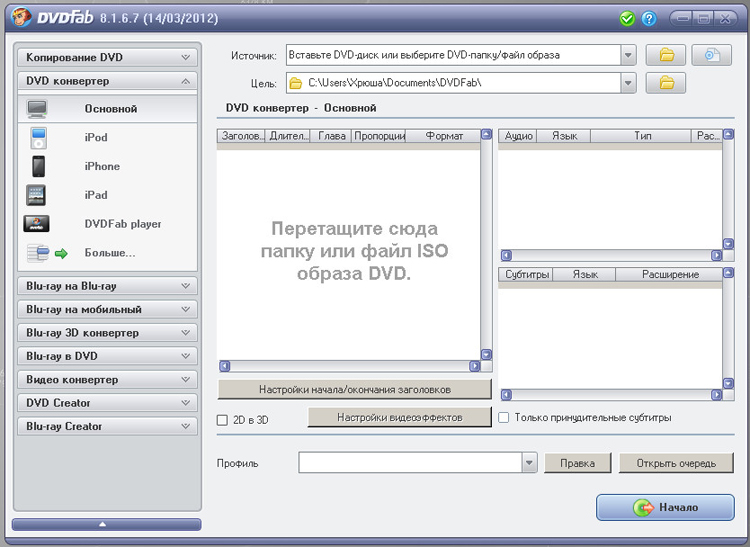Expand DVD Creator section
750x547 pixels.
coord(107,403)
